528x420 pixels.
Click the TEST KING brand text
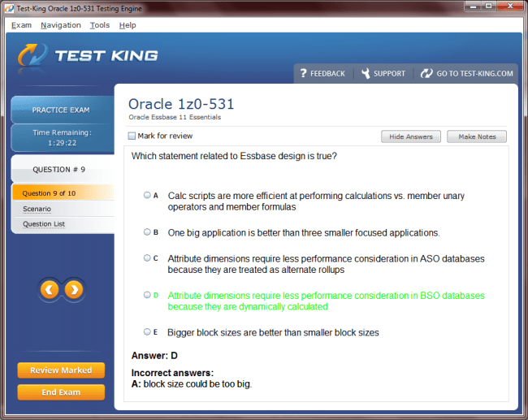[x=106, y=56]
